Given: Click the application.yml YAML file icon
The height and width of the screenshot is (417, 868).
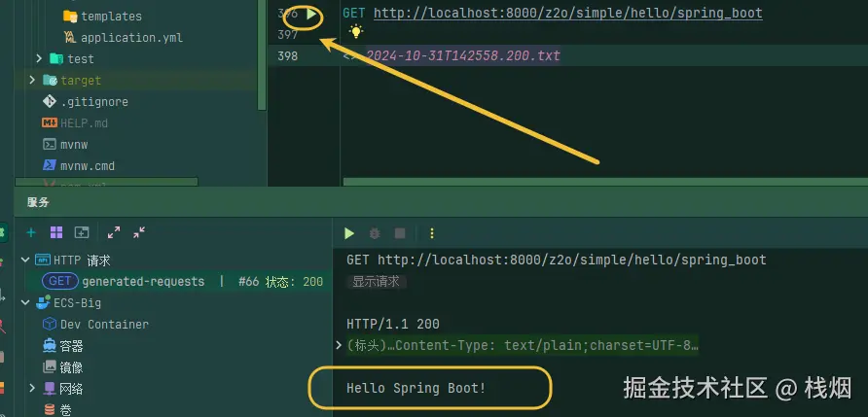Looking at the screenshot, I should (x=70, y=38).
